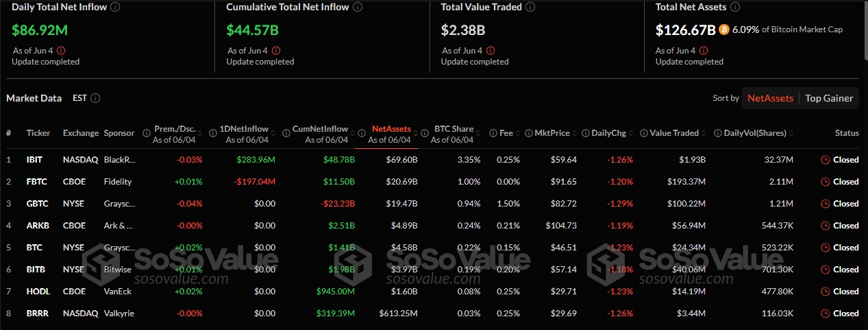Open the GBTC ticker link

click(36, 204)
